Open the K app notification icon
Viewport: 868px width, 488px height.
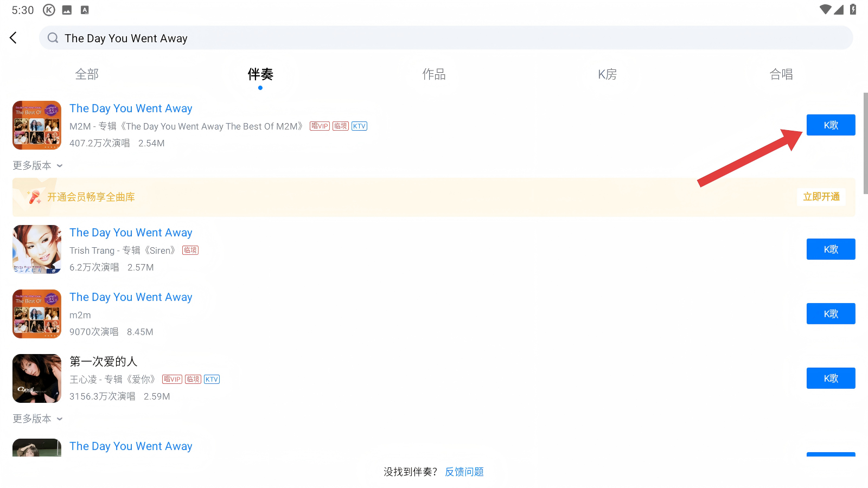[x=49, y=10]
